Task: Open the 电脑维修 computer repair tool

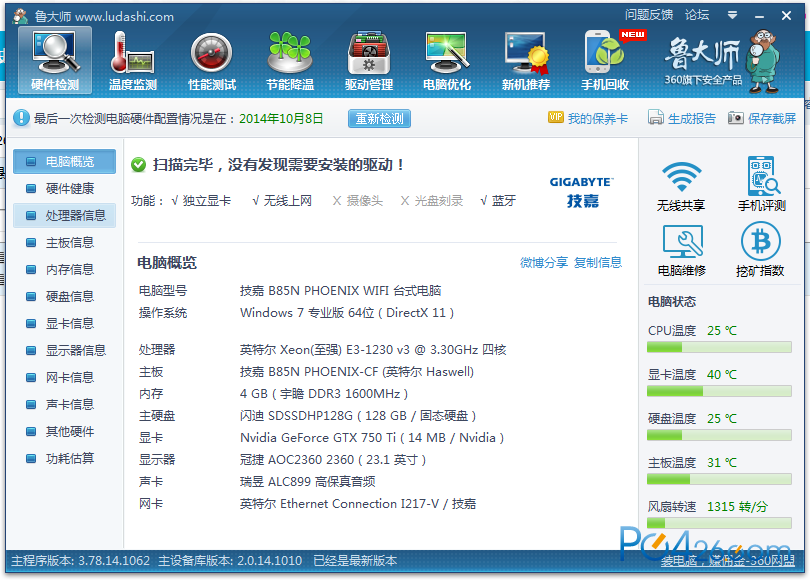Action: [x=681, y=250]
